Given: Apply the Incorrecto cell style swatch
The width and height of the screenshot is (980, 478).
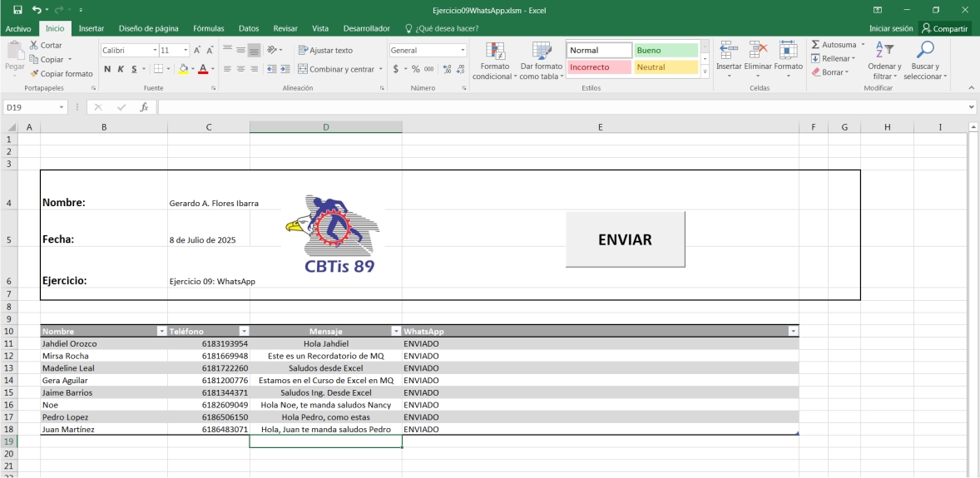Looking at the screenshot, I should tap(599, 67).
